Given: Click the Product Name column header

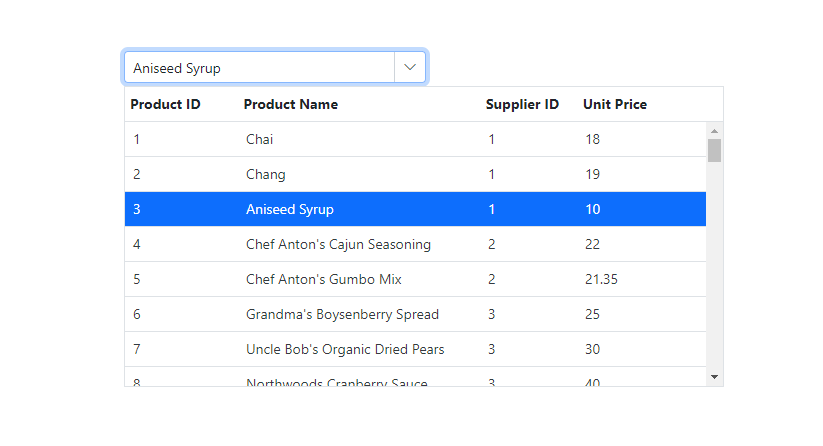Looking at the screenshot, I should pyautogui.click(x=291, y=104).
